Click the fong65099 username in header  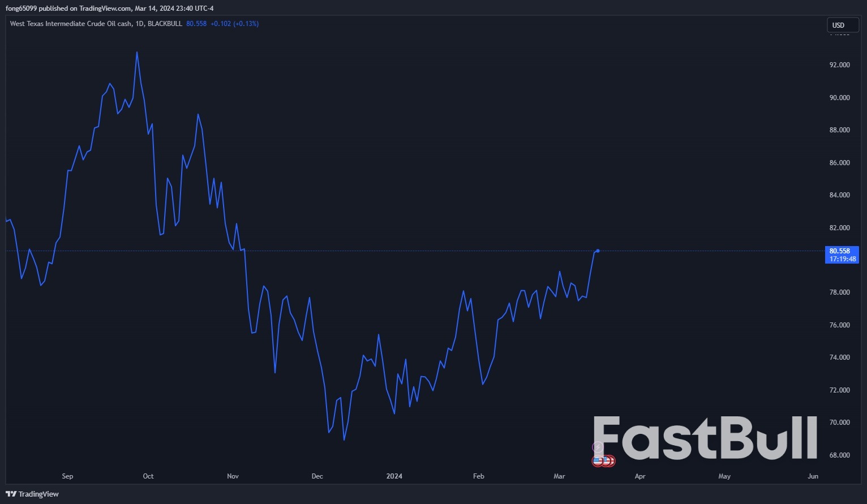tap(21, 8)
